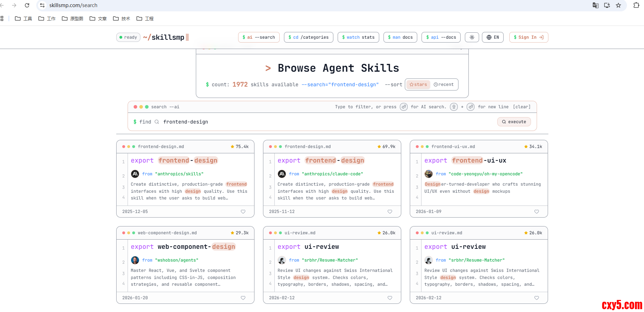
Task: Open the browser extensions puzzle icon
Action: pyautogui.click(x=636, y=5)
